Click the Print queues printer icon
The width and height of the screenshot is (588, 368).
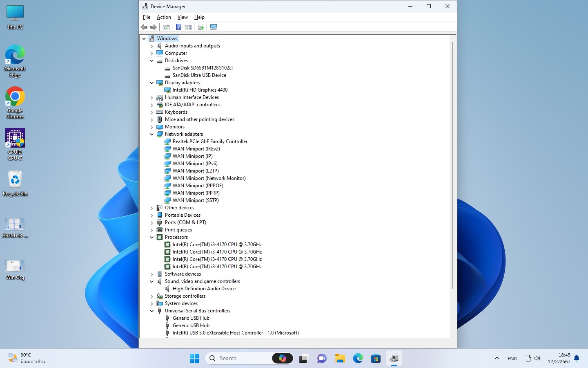coord(160,230)
